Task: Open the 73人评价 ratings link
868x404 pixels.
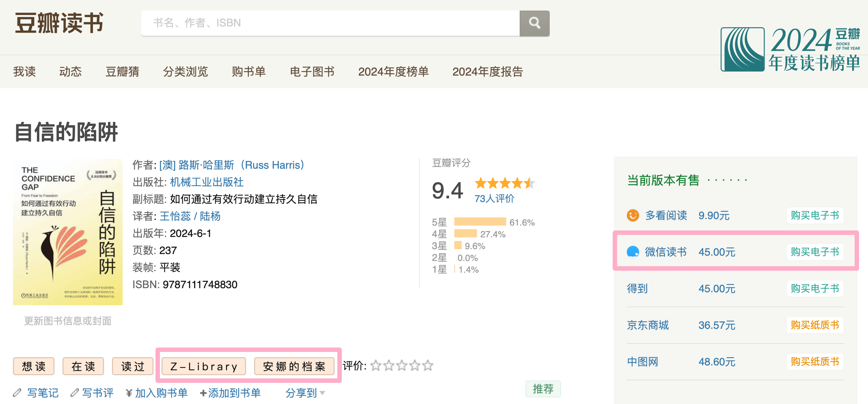Action: pos(494,198)
